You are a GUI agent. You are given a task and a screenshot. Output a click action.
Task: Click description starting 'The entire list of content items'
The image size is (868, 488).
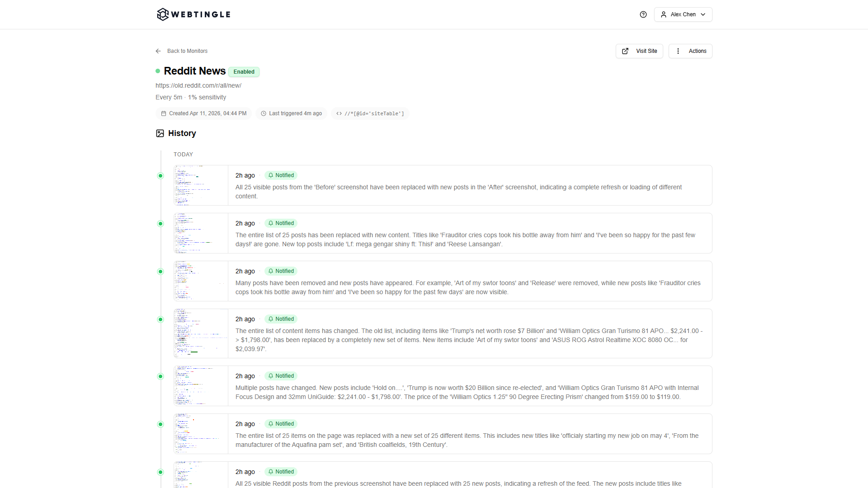point(469,340)
